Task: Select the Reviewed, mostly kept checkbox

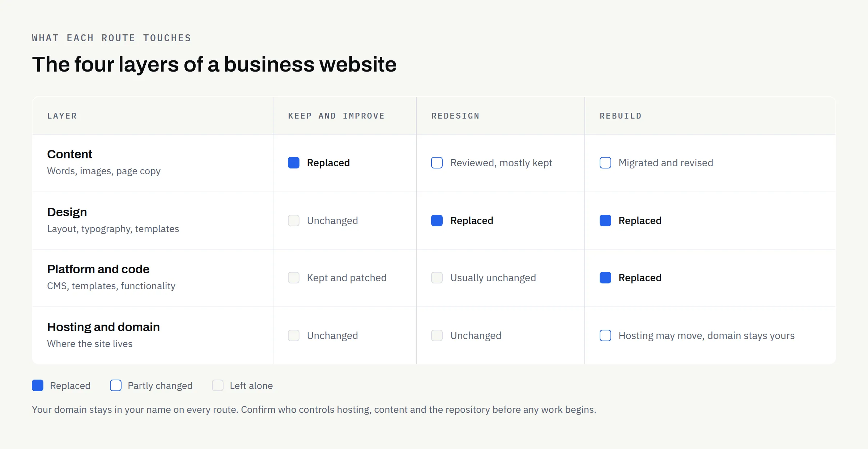Action: tap(437, 163)
